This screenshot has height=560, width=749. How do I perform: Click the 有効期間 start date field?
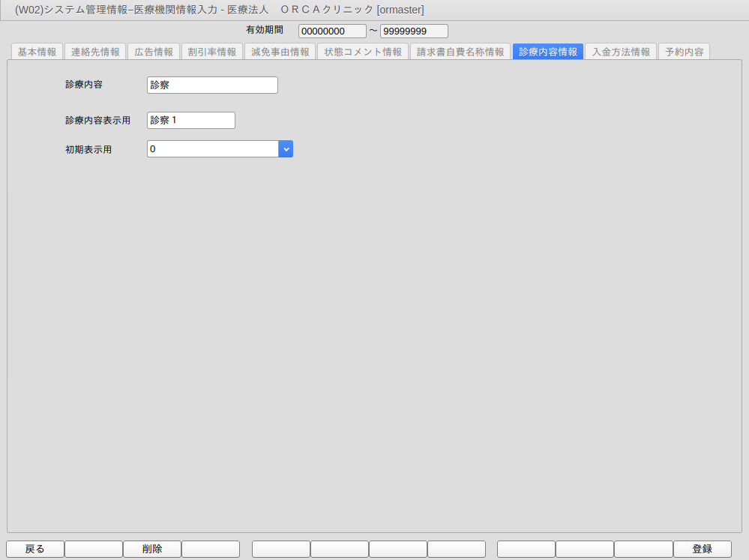tap(332, 31)
